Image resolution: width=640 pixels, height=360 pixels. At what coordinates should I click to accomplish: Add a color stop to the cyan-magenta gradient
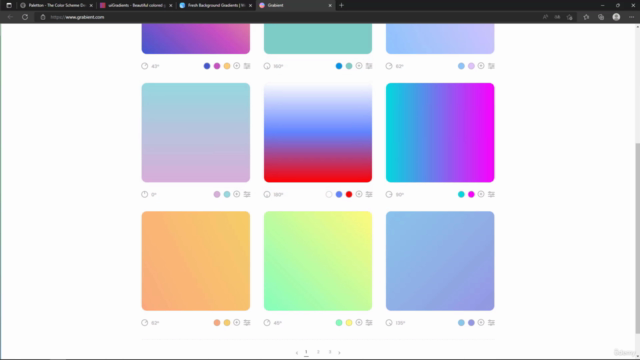[x=481, y=194]
